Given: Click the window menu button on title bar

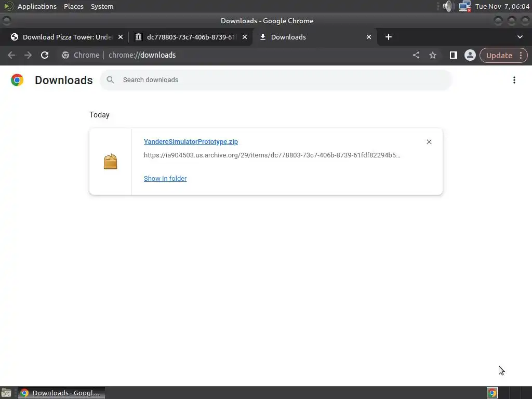Looking at the screenshot, I should coord(6,21).
